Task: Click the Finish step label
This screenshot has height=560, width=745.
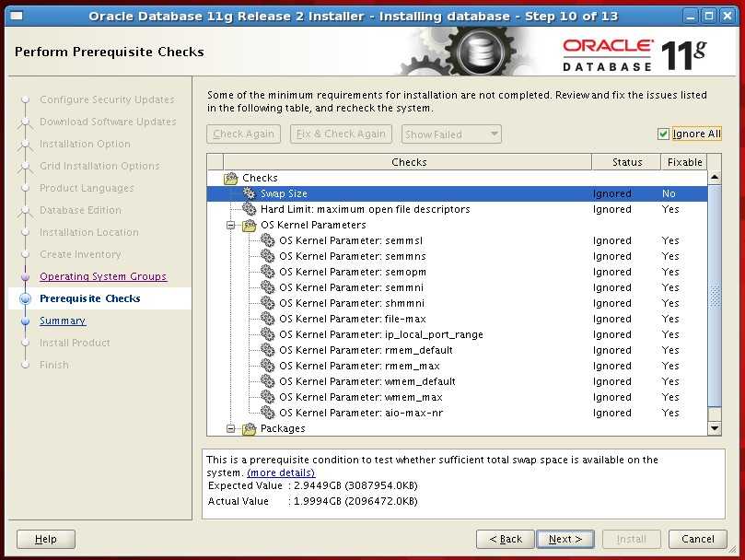Action: tap(54, 365)
